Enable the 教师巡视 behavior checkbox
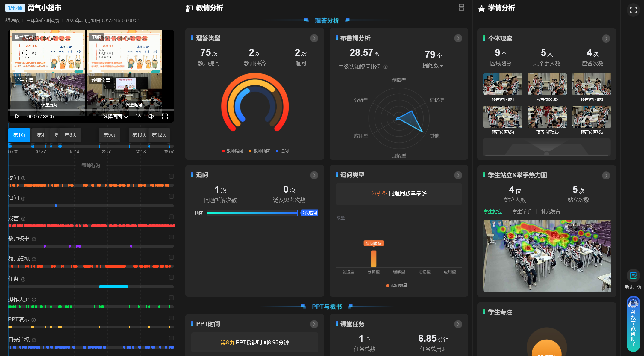The width and height of the screenshot is (644, 356). 172,257
